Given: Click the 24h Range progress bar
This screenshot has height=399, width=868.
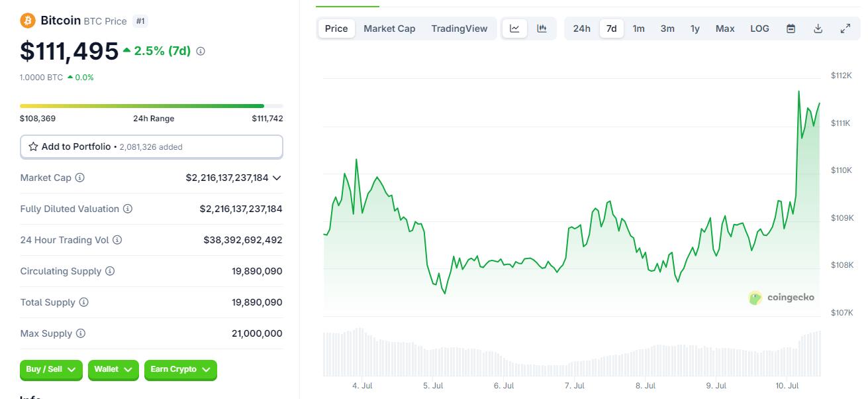Looking at the screenshot, I should pos(152,106).
